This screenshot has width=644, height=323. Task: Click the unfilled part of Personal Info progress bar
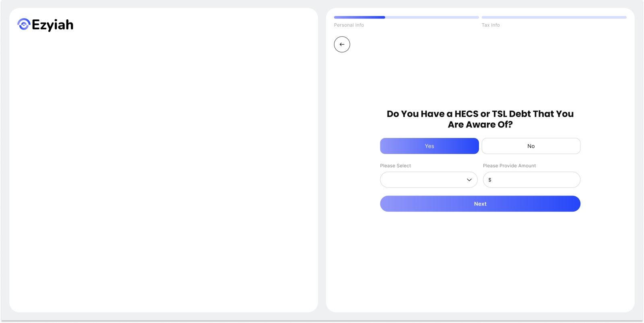[x=432, y=17]
